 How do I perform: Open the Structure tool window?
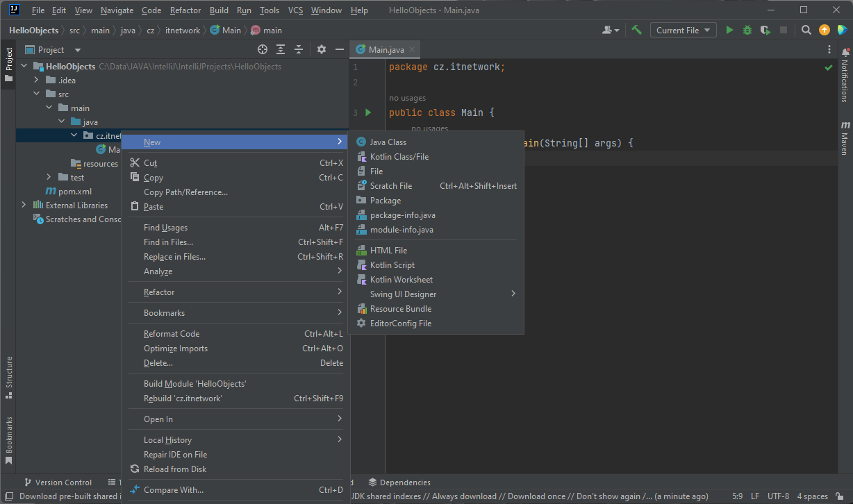(x=9, y=378)
